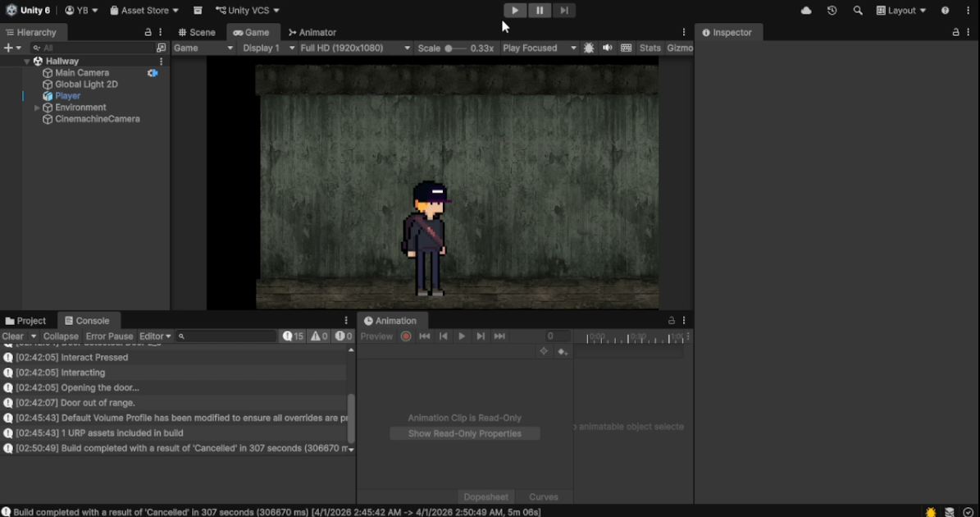This screenshot has height=517, width=980.
Task: Toggle Error Pause in Console
Action: [x=109, y=336]
